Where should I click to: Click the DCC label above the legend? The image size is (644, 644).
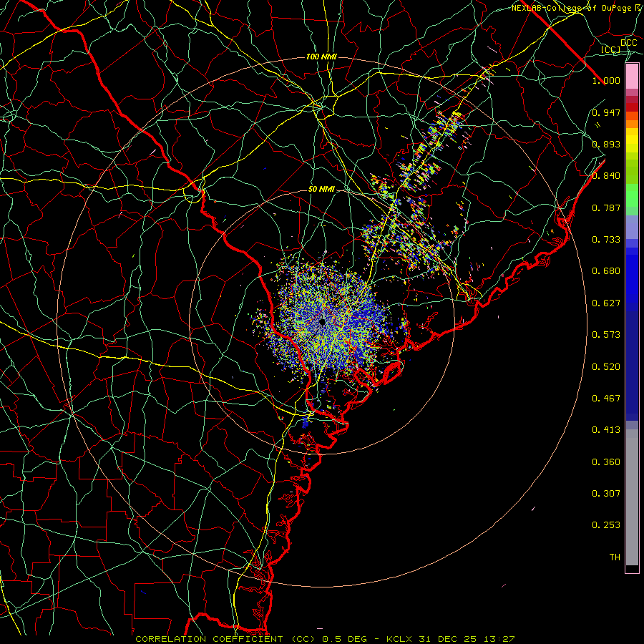629,43
